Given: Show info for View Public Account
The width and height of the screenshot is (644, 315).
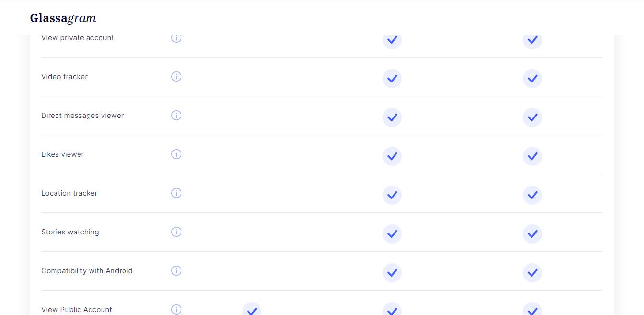Looking at the screenshot, I should pos(176,310).
